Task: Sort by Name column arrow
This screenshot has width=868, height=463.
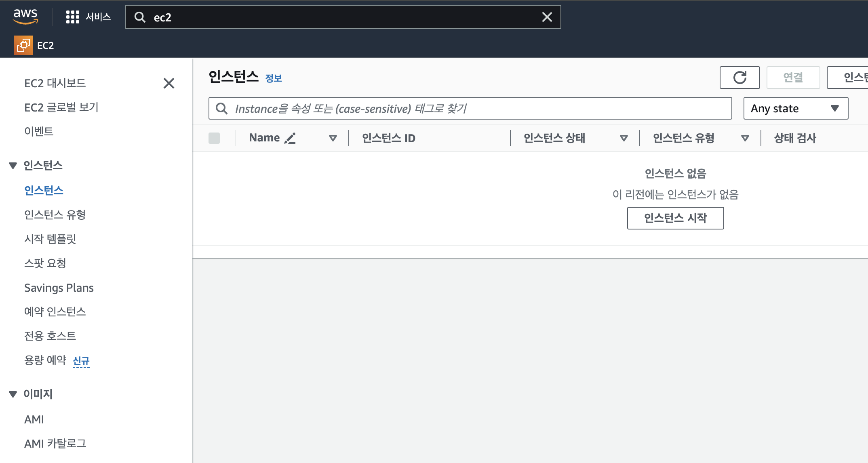Action: click(x=333, y=138)
